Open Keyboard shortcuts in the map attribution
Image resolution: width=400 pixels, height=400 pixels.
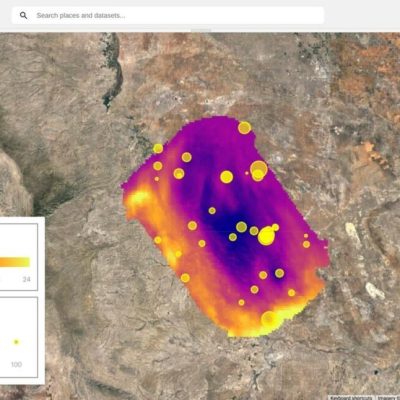coord(351,398)
